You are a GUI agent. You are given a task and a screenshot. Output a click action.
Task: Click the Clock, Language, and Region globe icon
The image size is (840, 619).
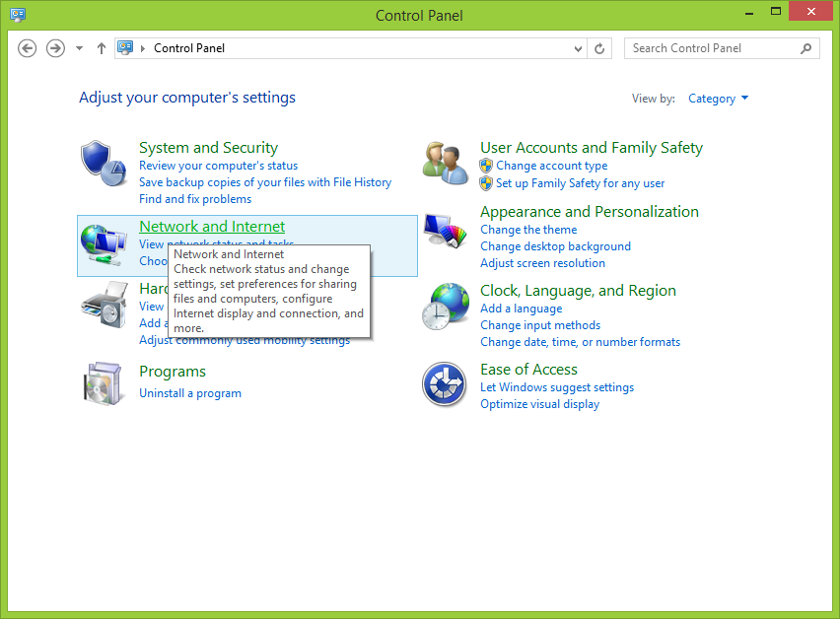446,306
